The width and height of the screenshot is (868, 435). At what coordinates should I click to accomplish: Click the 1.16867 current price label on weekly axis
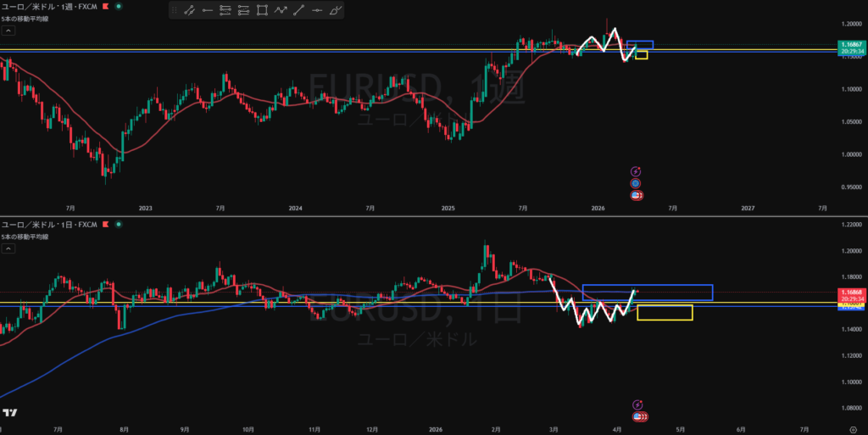[x=849, y=43]
